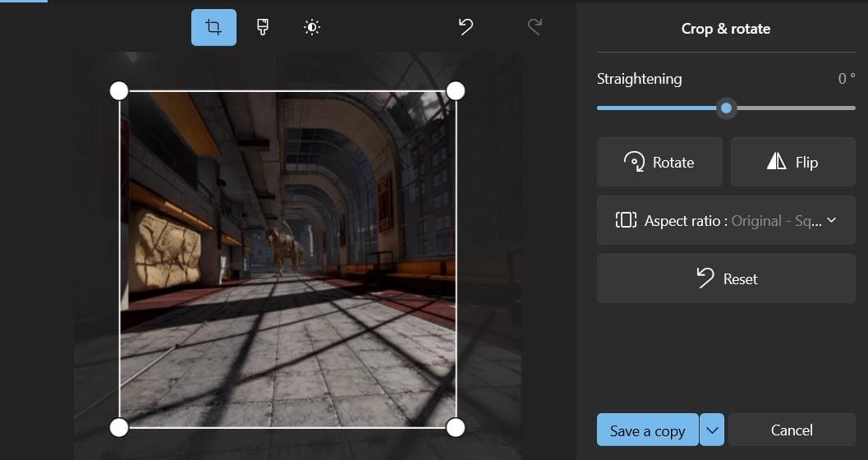Rotate the image 90 degrees
The width and height of the screenshot is (868, 460).
point(659,162)
